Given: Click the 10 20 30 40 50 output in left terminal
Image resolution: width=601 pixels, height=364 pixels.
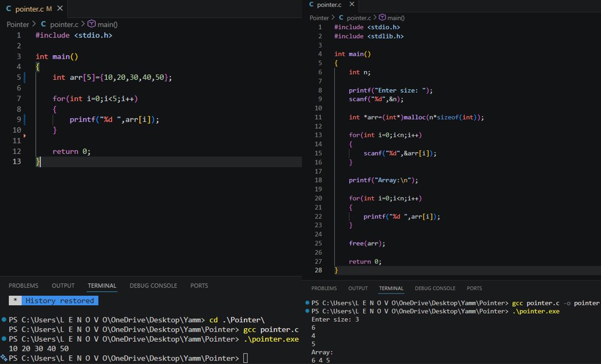Looking at the screenshot, I should tap(39, 349).
